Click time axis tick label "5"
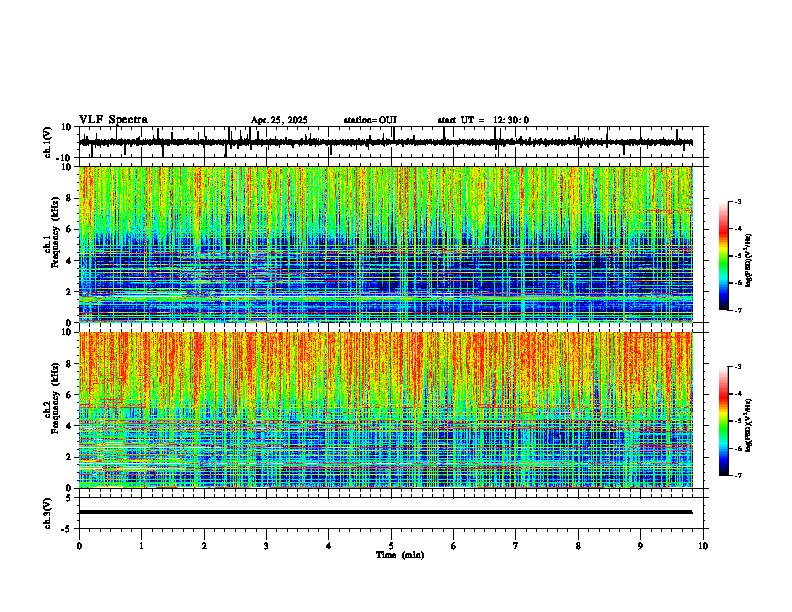This screenshot has width=792, height=612. 391,546
